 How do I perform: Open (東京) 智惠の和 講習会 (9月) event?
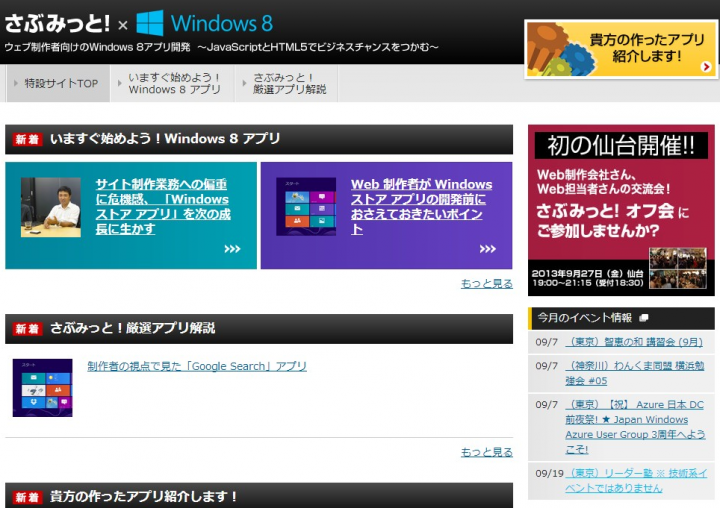(x=634, y=342)
